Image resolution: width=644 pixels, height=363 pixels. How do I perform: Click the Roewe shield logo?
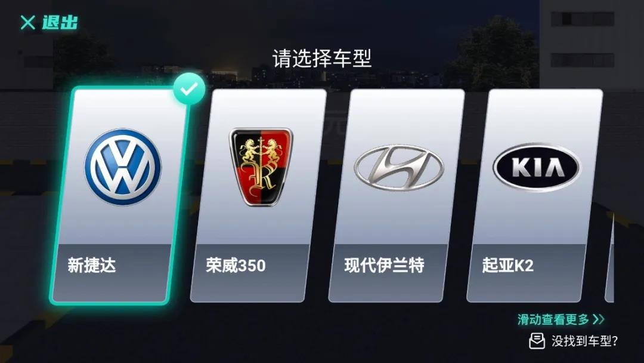click(261, 167)
